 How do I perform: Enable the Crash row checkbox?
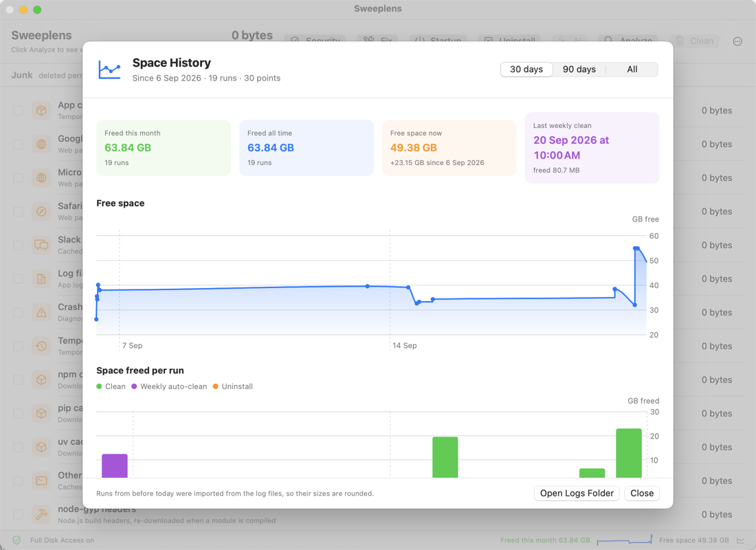click(x=19, y=313)
